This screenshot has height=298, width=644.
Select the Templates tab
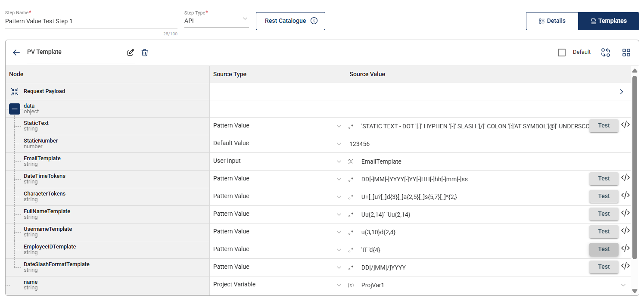609,21
